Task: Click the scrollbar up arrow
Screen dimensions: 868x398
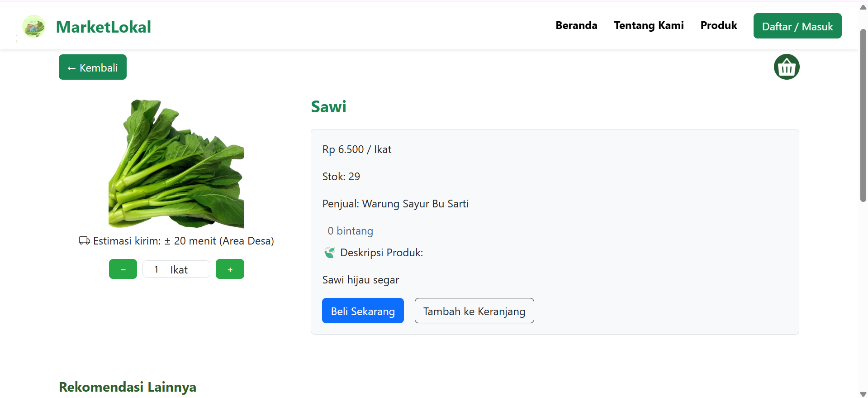Action: (x=863, y=7)
